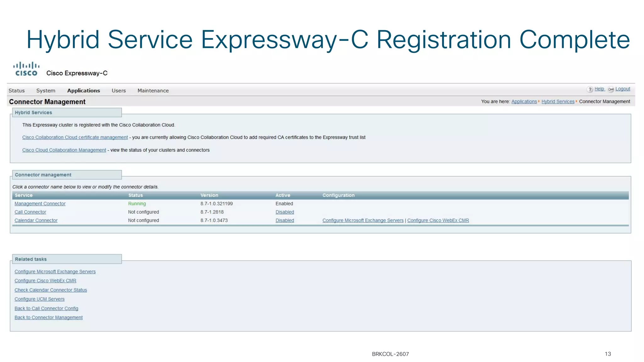Go to Applications in the breadcrumb

click(524, 101)
